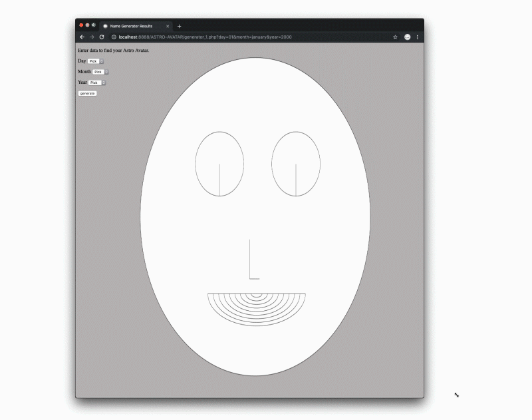Screen dimensions: 532x420
Task: Open the Month dropdown
Action: coord(100,72)
